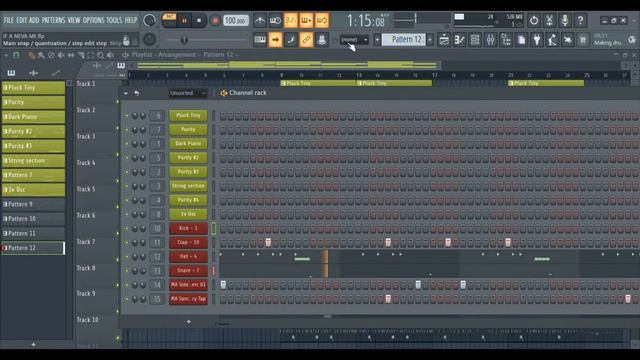
Task: Mute the Clap channel LED
Action: coord(127,243)
